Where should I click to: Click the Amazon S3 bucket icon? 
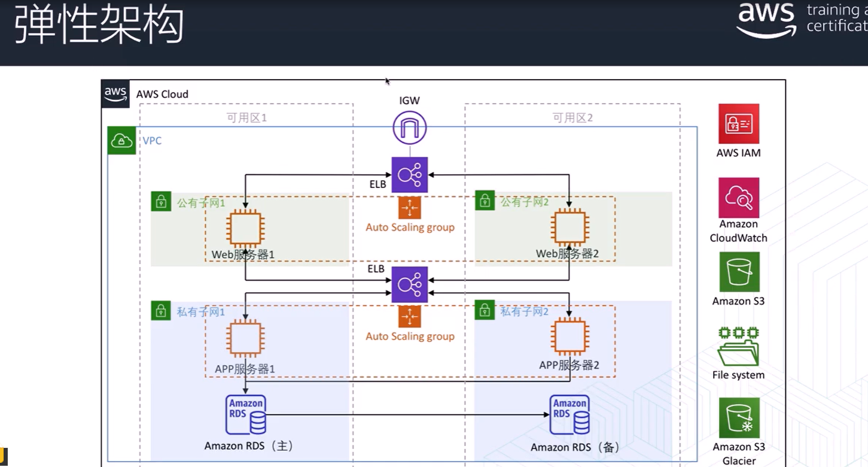(x=739, y=272)
